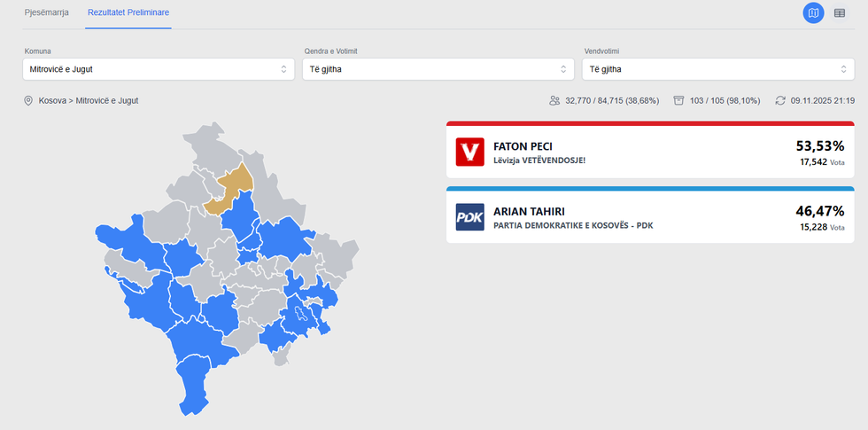The height and width of the screenshot is (430, 868).
Task: Switch to map view icon
Action: [x=813, y=13]
